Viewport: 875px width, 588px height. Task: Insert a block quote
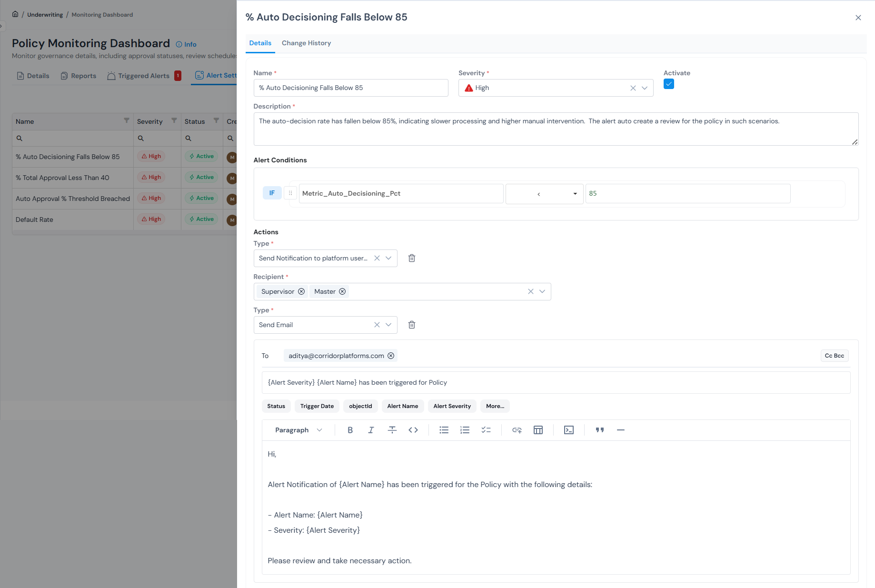pos(600,430)
